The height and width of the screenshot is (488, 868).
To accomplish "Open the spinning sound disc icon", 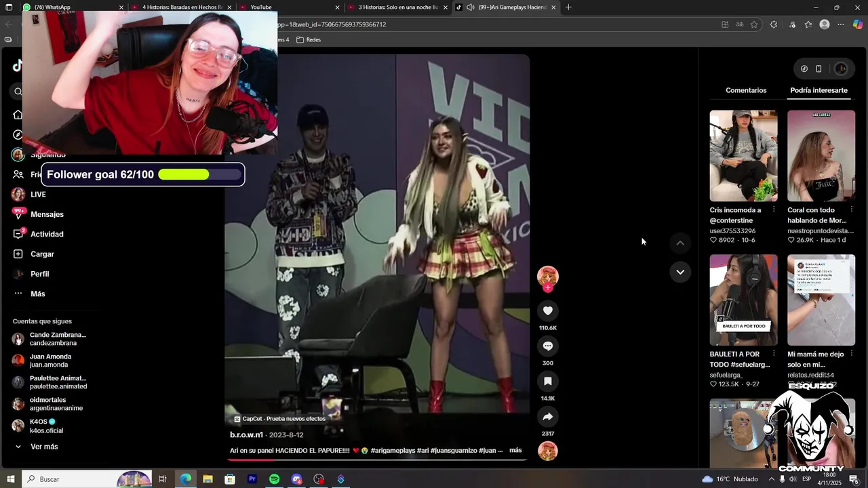I will [548, 451].
